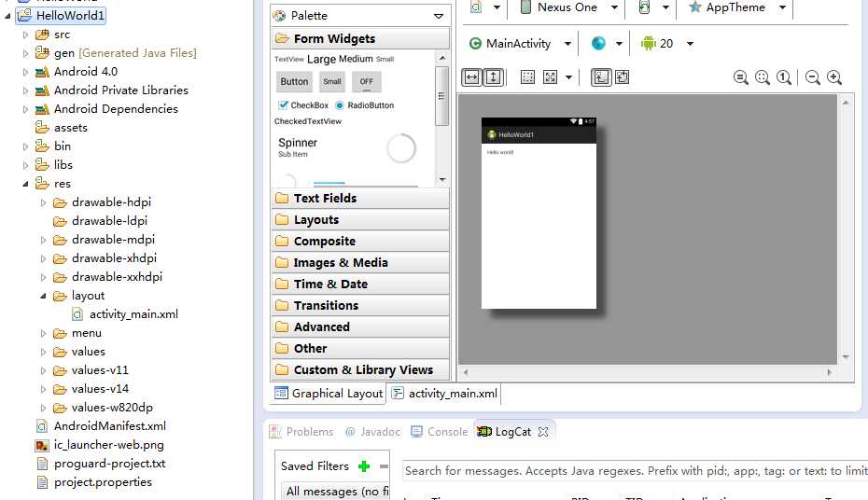Switch to the activity_main.xml editor tab
The height and width of the screenshot is (500, 868).
(444, 394)
